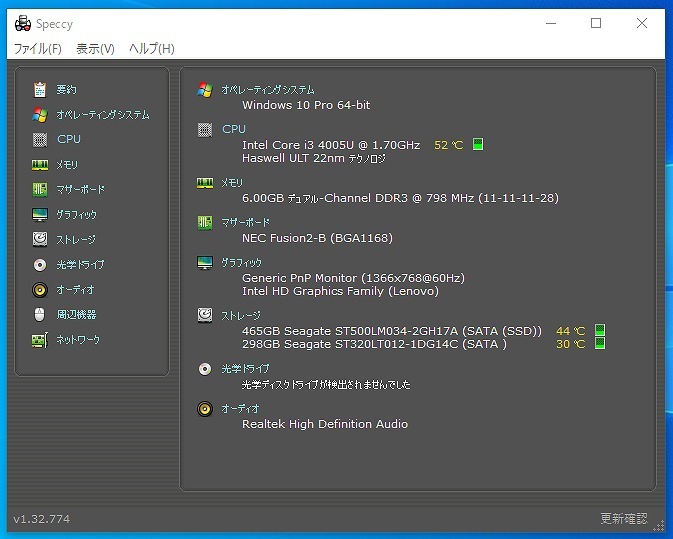Click memory stick icon in summary panel
This screenshot has width=673, height=539.
coord(205,183)
